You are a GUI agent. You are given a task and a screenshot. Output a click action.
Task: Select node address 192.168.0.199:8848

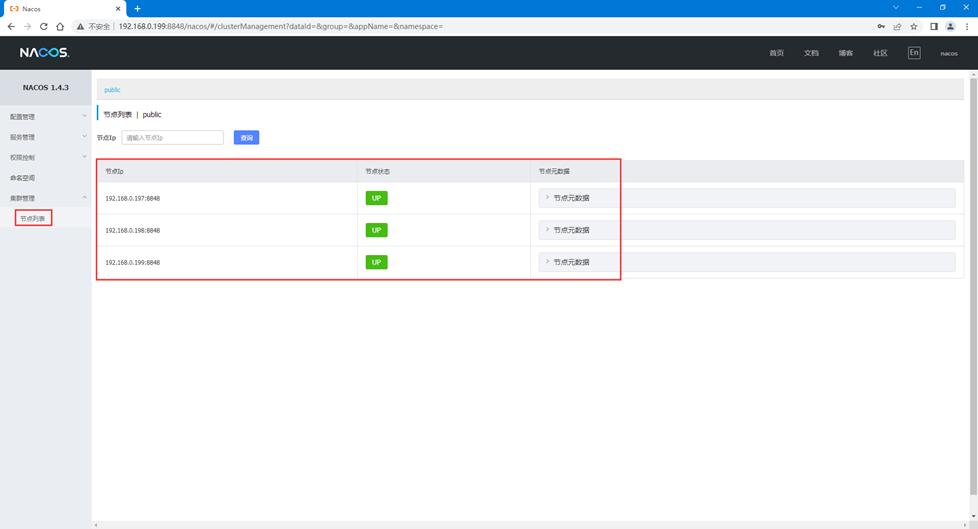(x=132, y=263)
